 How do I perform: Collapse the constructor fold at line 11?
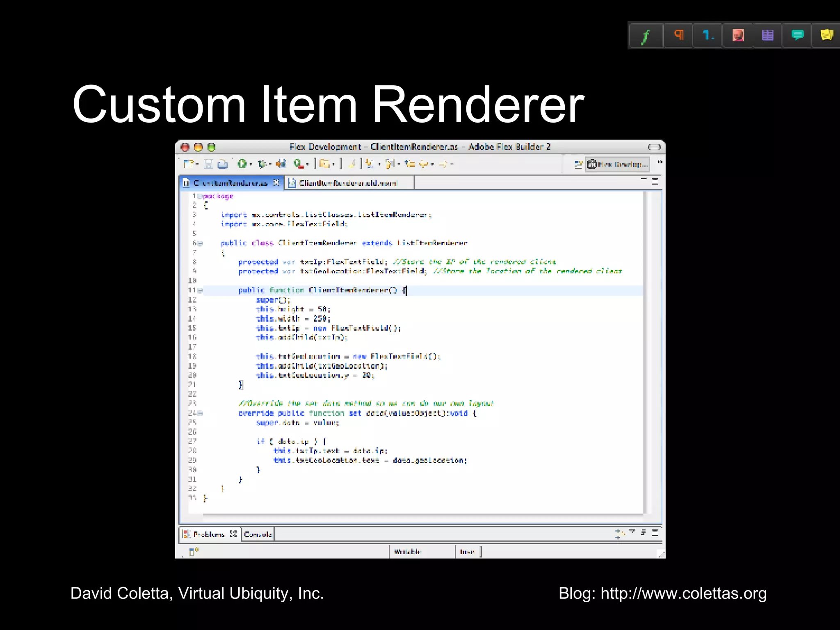201,290
